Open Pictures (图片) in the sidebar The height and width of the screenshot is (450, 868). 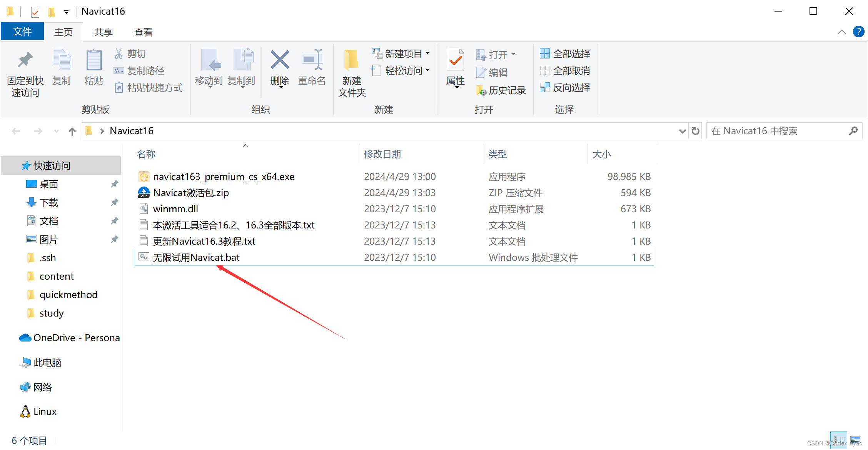pyautogui.click(x=61, y=240)
